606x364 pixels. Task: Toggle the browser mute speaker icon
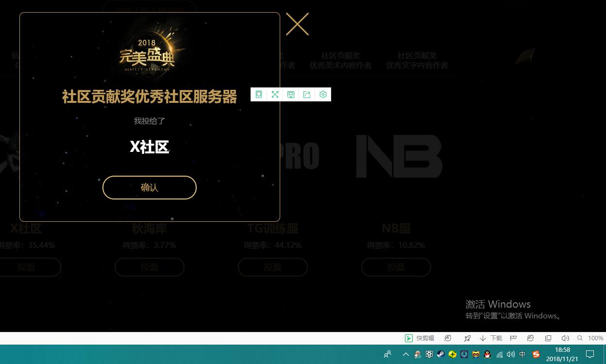point(565,338)
